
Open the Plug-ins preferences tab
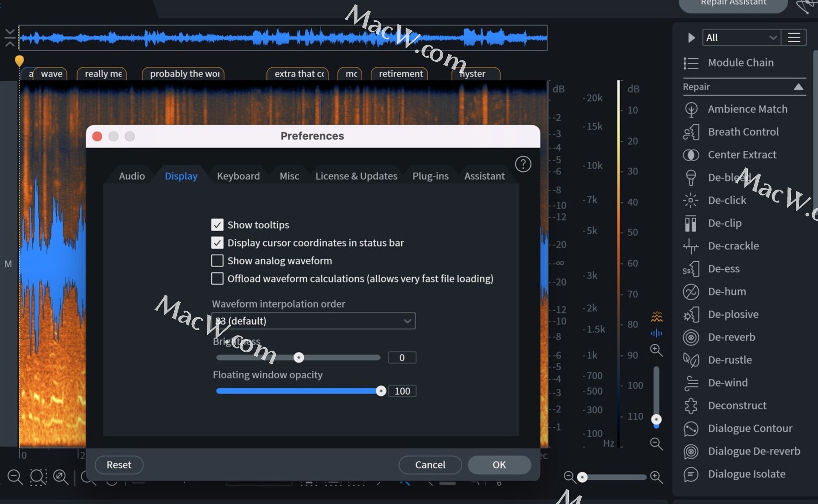[430, 176]
